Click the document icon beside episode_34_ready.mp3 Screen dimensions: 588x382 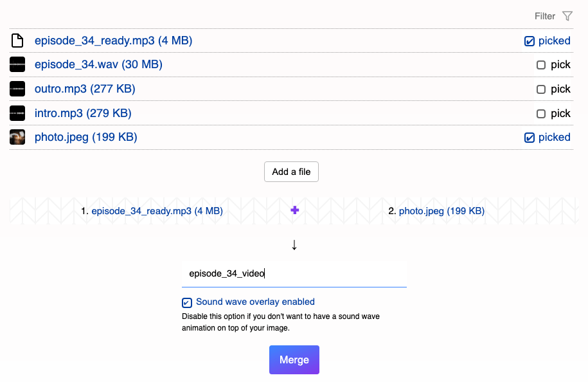click(x=17, y=41)
